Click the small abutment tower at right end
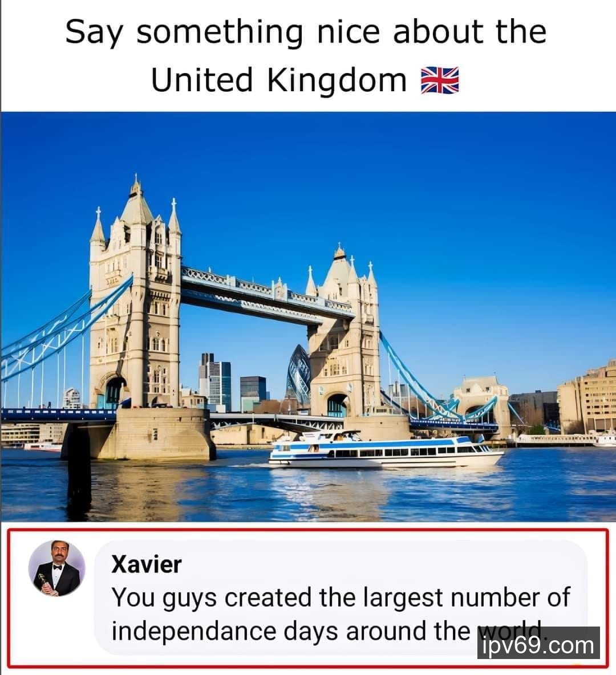The height and width of the screenshot is (675, 616). tap(481, 398)
